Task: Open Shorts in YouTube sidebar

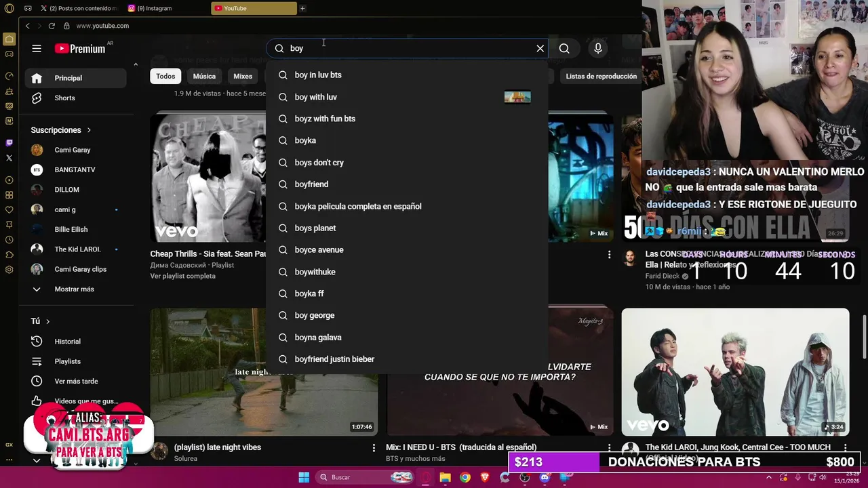Action: coord(75,98)
